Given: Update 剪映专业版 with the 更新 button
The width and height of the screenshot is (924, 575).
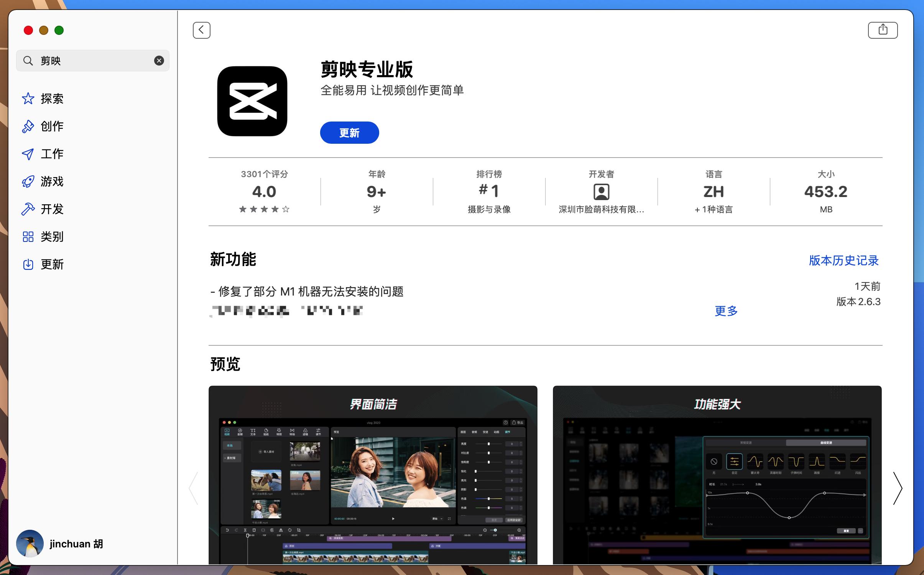Looking at the screenshot, I should (349, 132).
